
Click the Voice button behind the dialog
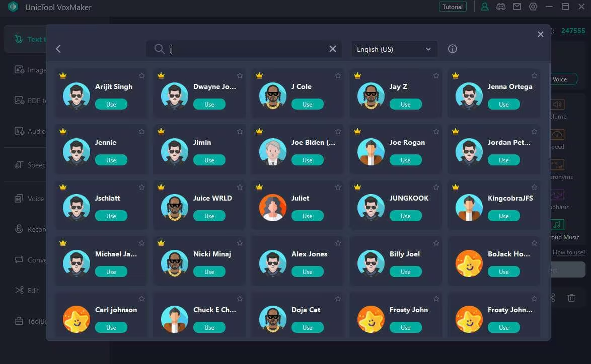click(x=563, y=79)
